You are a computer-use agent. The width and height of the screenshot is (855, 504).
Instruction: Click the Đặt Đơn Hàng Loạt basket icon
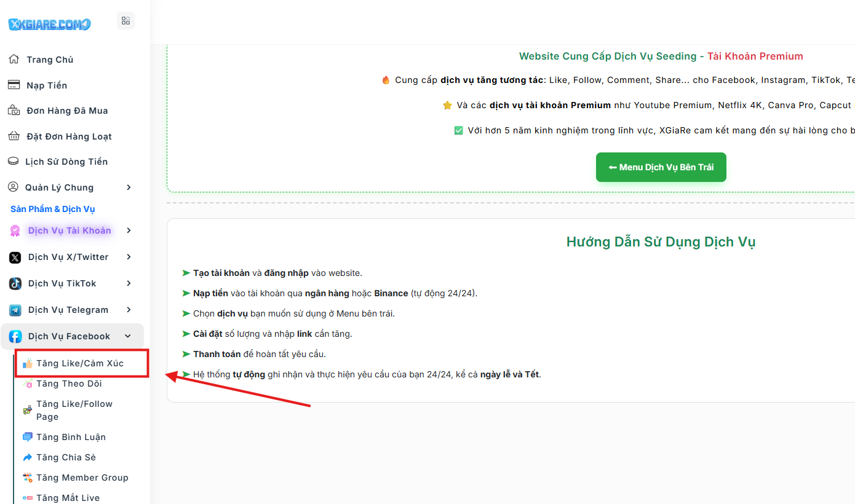[14, 136]
